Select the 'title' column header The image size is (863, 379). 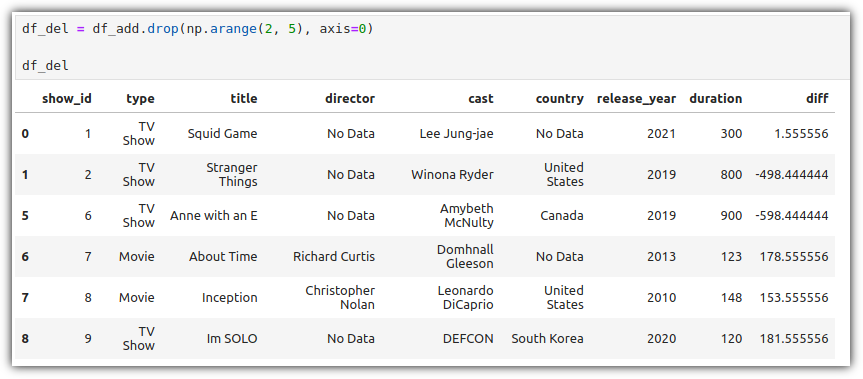pos(244,99)
